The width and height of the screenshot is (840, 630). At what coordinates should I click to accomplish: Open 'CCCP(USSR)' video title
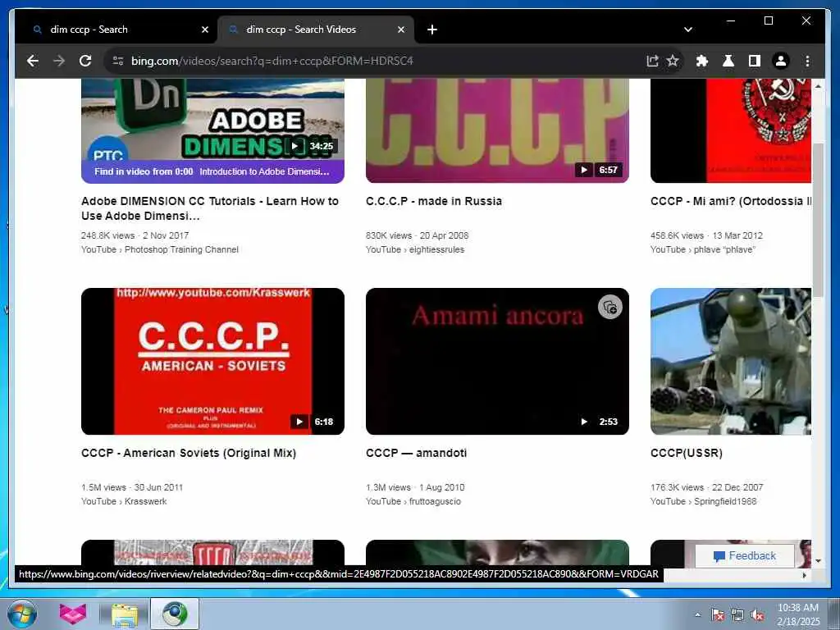click(x=687, y=453)
